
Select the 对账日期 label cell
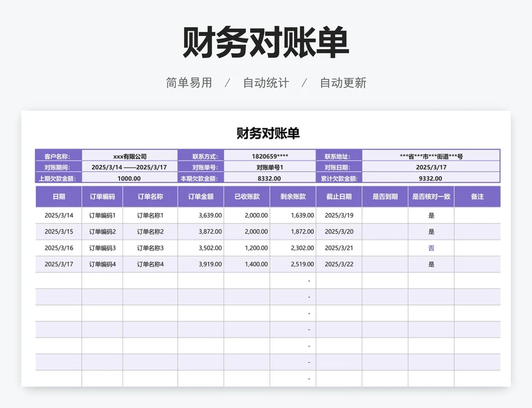339,167
